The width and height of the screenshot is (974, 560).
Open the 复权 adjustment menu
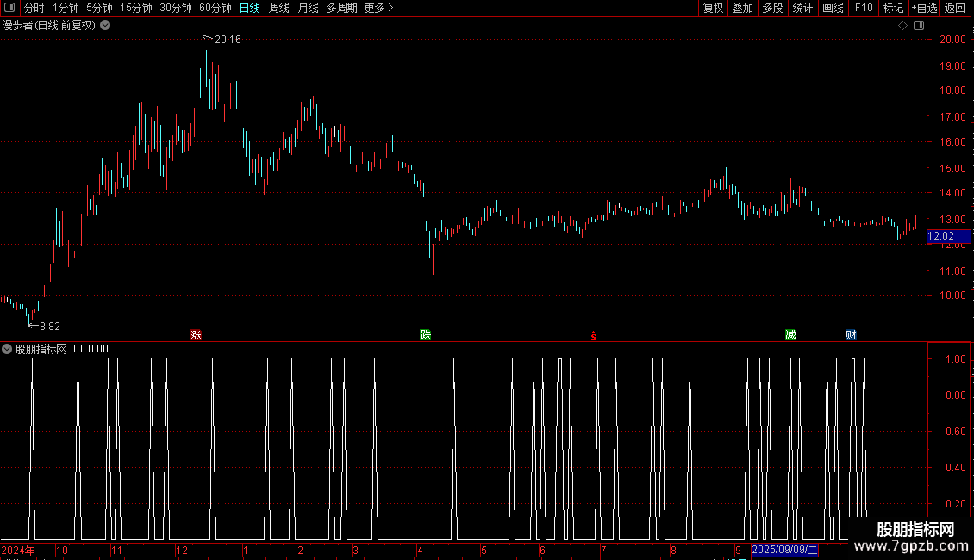tap(713, 8)
